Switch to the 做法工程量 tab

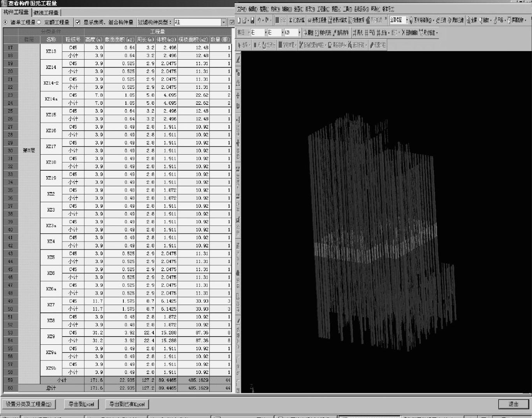(x=46, y=12)
